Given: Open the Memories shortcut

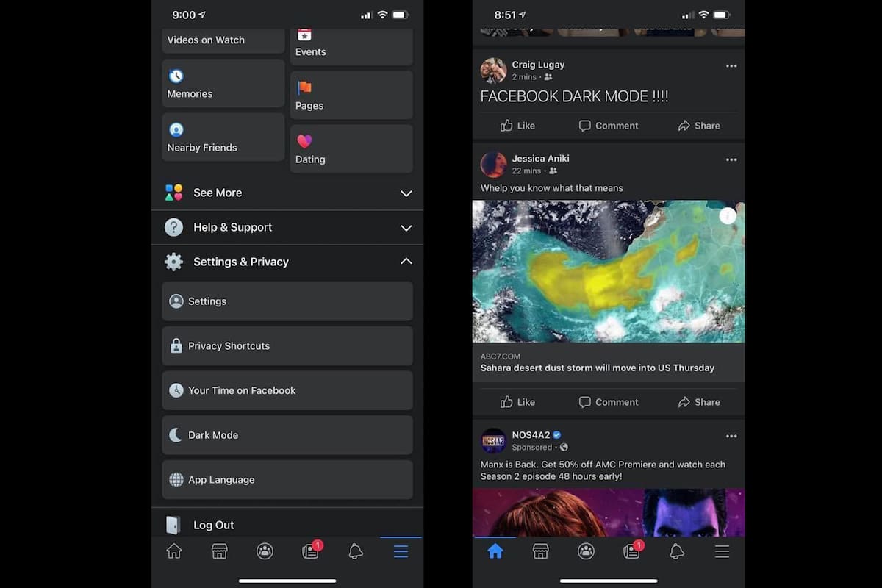Looking at the screenshot, I should (x=223, y=83).
